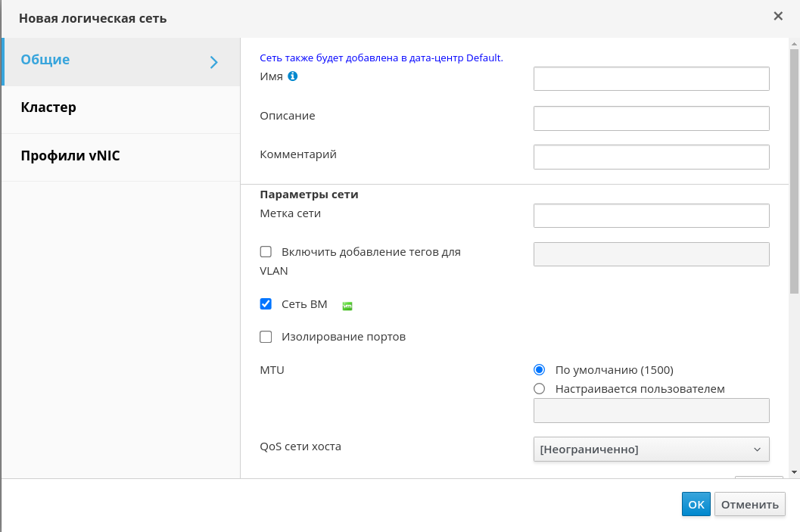Focus the Метка сети field
The height and width of the screenshot is (532, 800).
tap(651, 216)
